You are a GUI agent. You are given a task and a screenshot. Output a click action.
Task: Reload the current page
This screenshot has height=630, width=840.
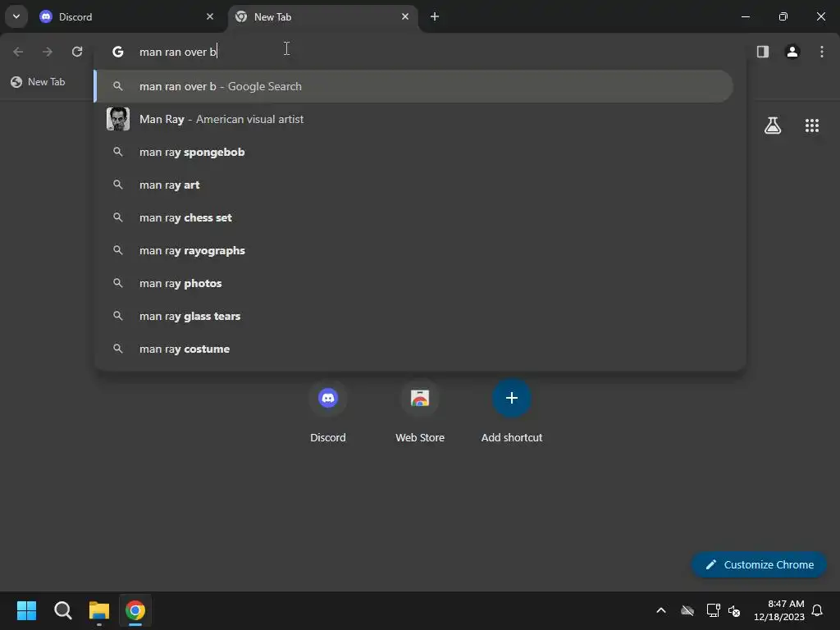point(77,52)
